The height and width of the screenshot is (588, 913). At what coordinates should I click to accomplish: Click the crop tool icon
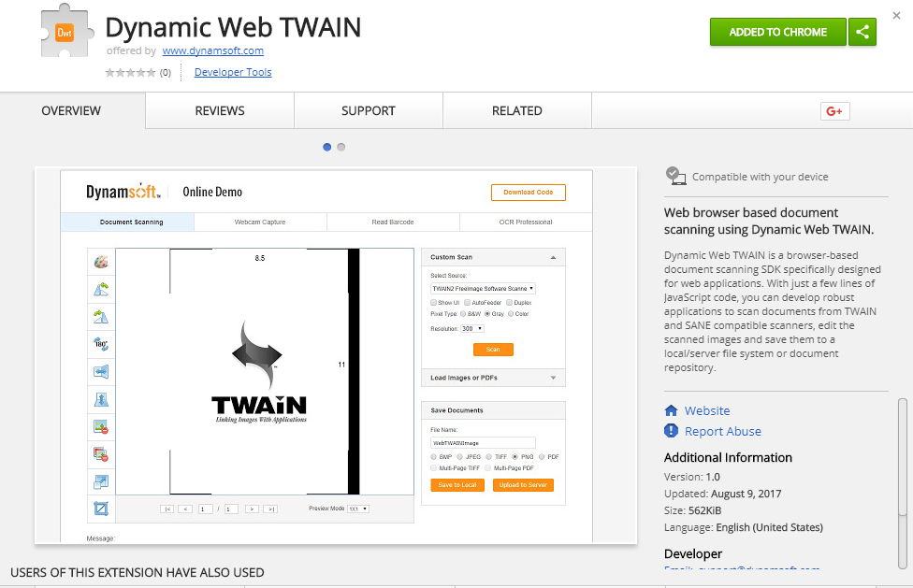click(101, 509)
